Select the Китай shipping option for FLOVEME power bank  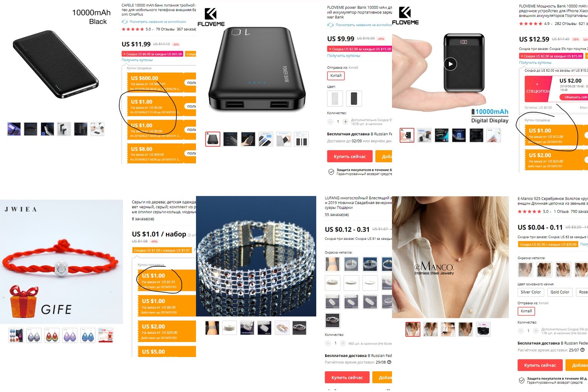click(336, 76)
